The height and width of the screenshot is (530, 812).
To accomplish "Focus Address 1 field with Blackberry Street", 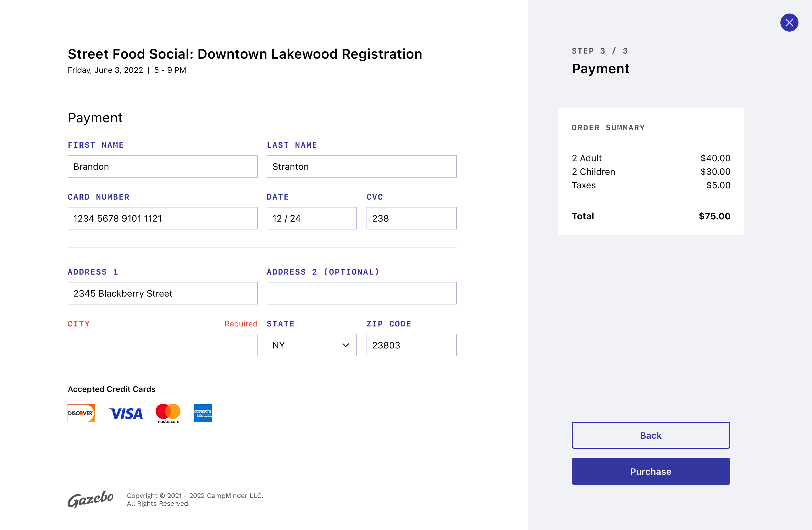I will [162, 293].
